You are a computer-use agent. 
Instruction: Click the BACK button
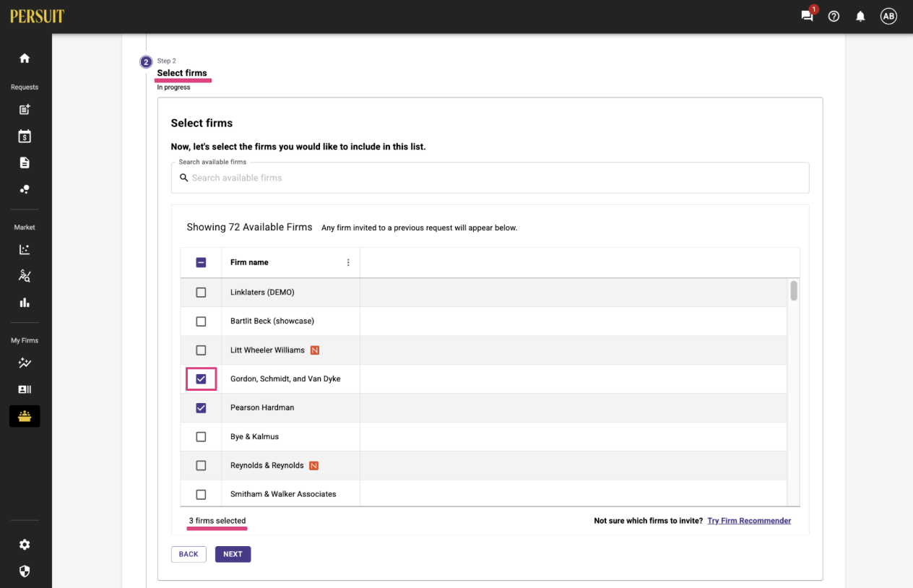(189, 554)
